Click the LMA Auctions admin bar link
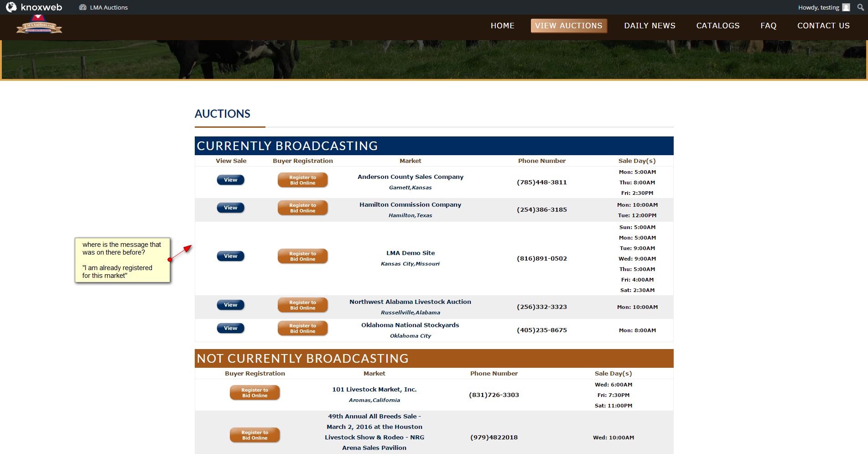This screenshot has height=454, width=868. (x=109, y=7)
